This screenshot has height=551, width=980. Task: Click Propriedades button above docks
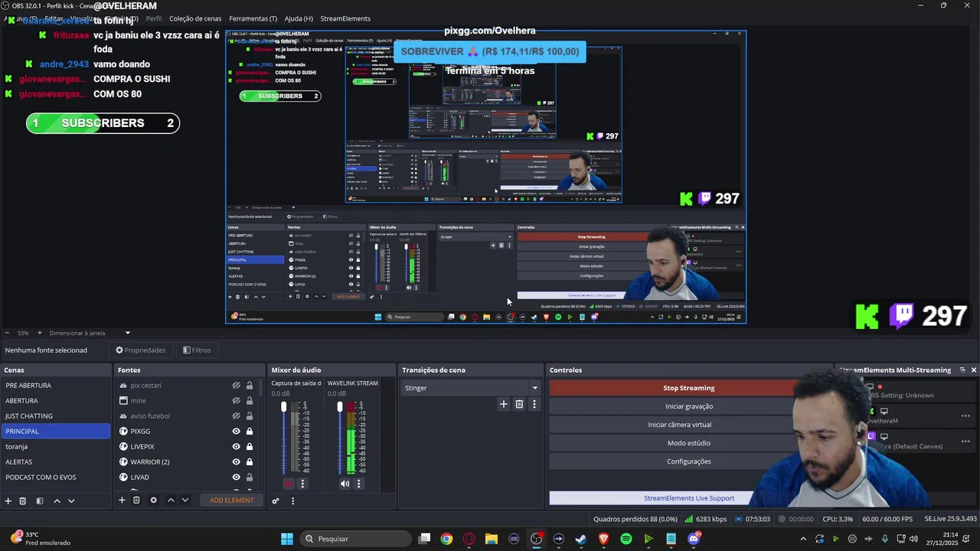141,350
